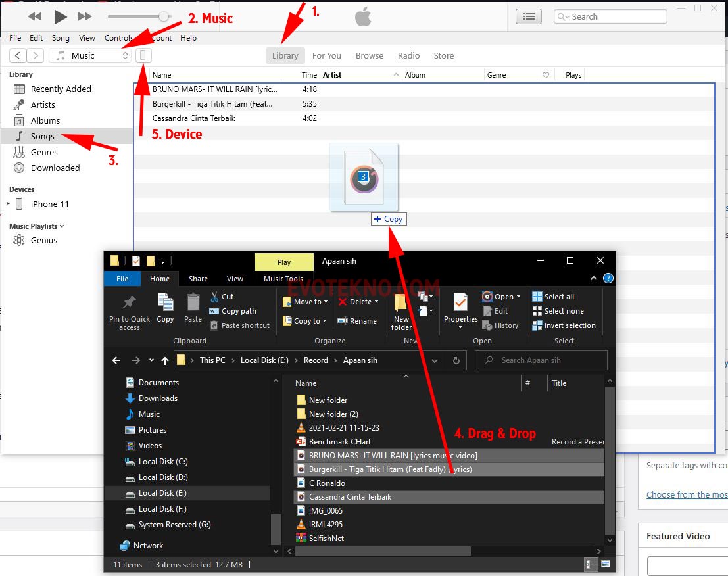Image resolution: width=728 pixels, height=576 pixels.
Task: Open the Song menu in iTunes
Action: (61, 38)
